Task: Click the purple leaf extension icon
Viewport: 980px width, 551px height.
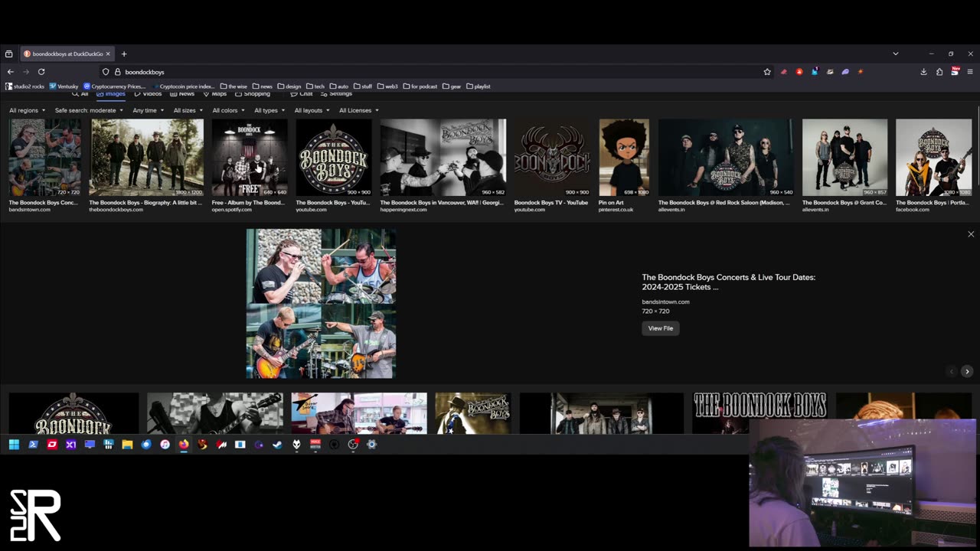Action: (845, 72)
